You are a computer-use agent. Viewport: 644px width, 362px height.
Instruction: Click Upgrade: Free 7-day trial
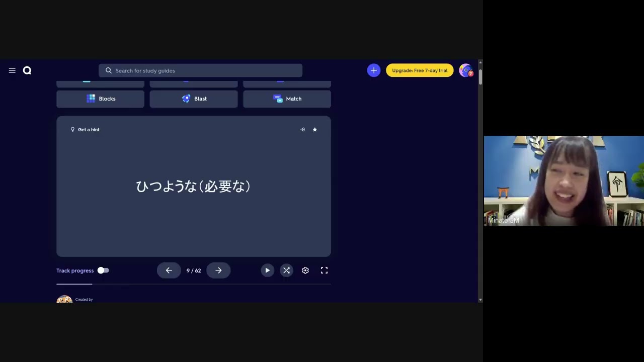point(420,70)
